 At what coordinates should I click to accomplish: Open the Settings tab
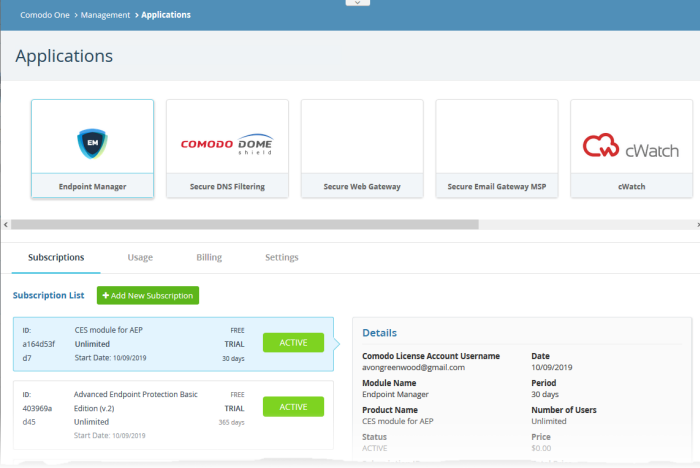282,257
